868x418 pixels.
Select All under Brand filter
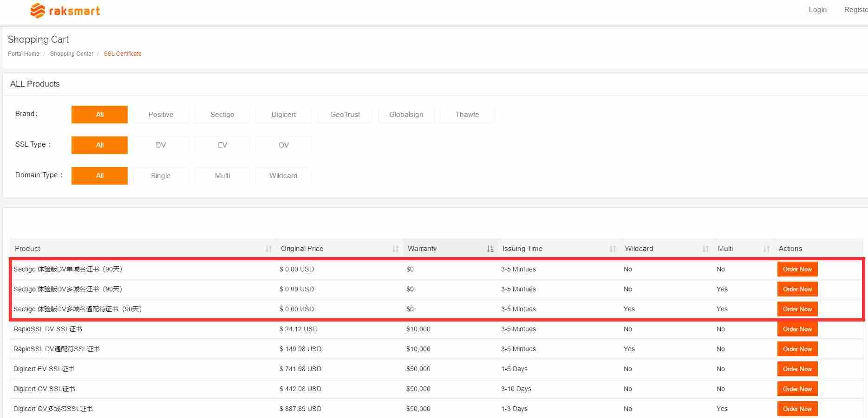coord(99,115)
